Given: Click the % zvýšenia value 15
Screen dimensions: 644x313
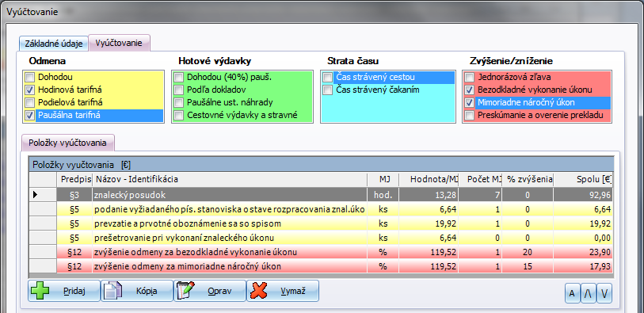Looking at the screenshot, I should (x=528, y=266).
